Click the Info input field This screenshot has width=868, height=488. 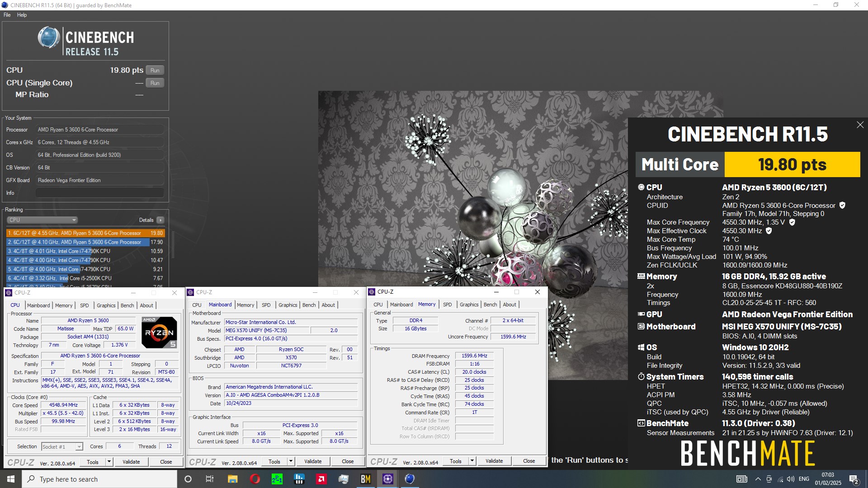tap(99, 193)
